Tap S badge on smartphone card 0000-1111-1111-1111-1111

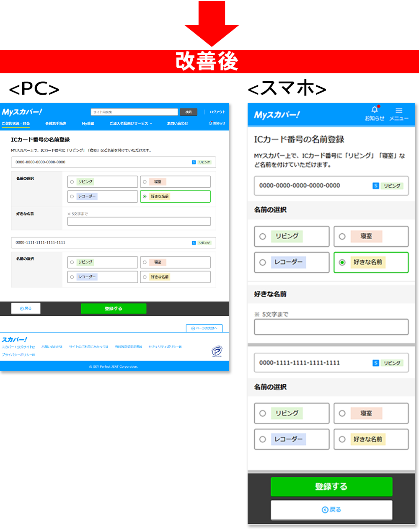pyautogui.click(x=376, y=363)
